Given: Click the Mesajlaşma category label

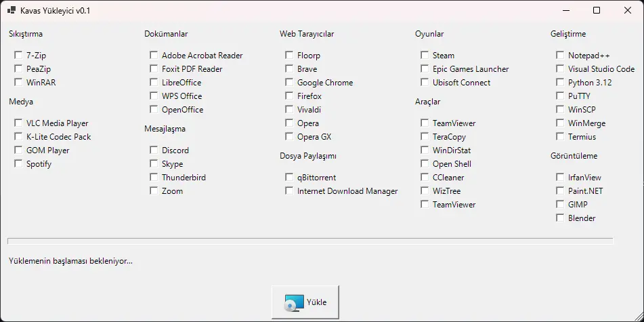Looking at the screenshot, I should [x=165, y=129].
